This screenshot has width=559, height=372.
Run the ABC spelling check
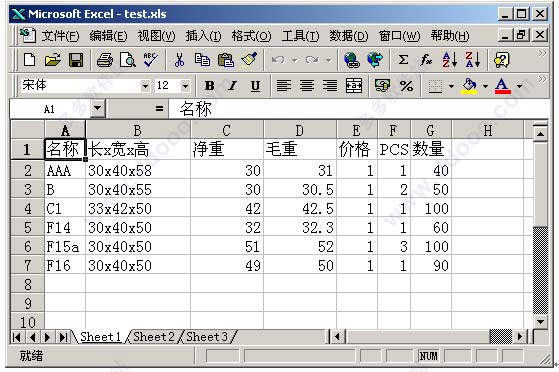tap(151, 60)
